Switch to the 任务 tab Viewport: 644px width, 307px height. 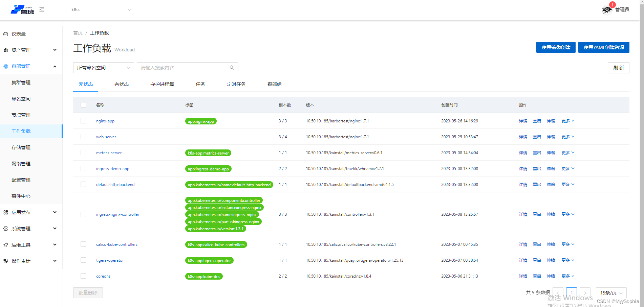point(200,84)
